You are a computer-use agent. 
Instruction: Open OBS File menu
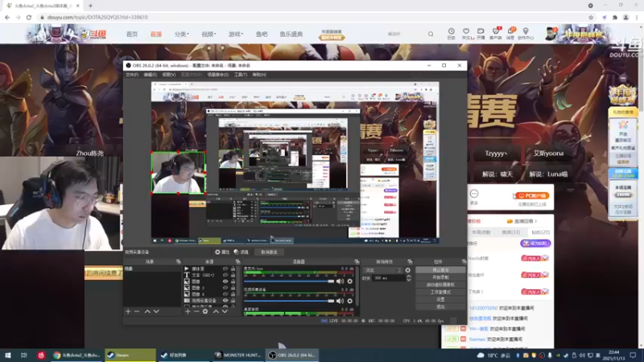tap(132, 75)
